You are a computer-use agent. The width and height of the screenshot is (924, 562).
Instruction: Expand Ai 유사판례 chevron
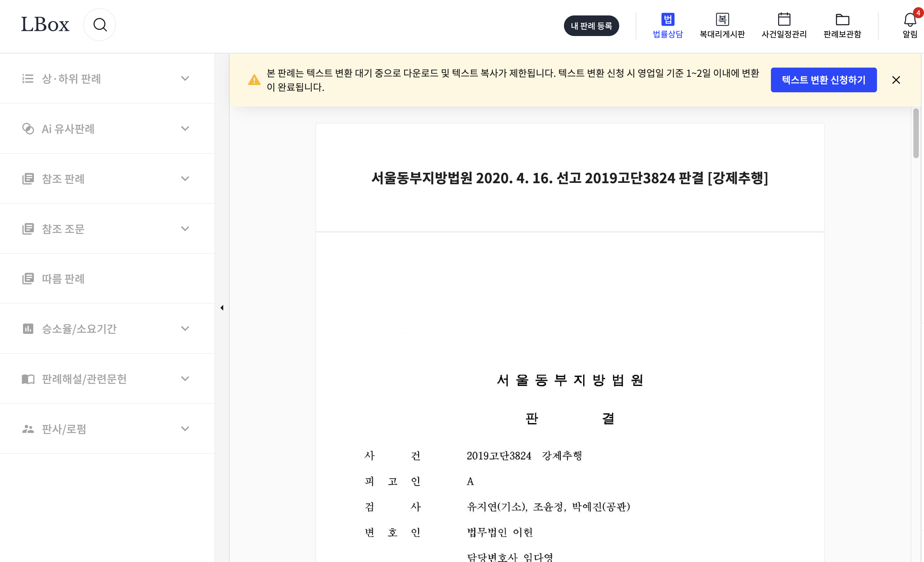(x=185, y=128)
